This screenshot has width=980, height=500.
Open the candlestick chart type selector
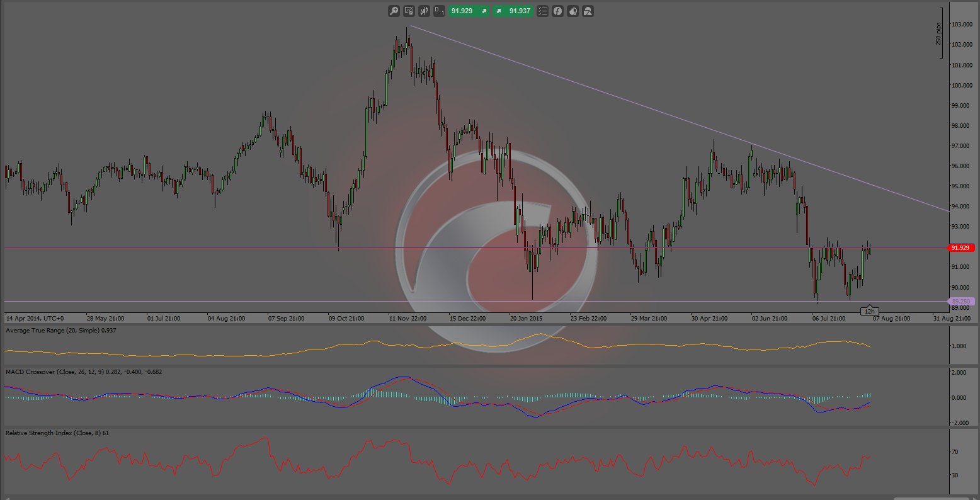tap(424, 11)
